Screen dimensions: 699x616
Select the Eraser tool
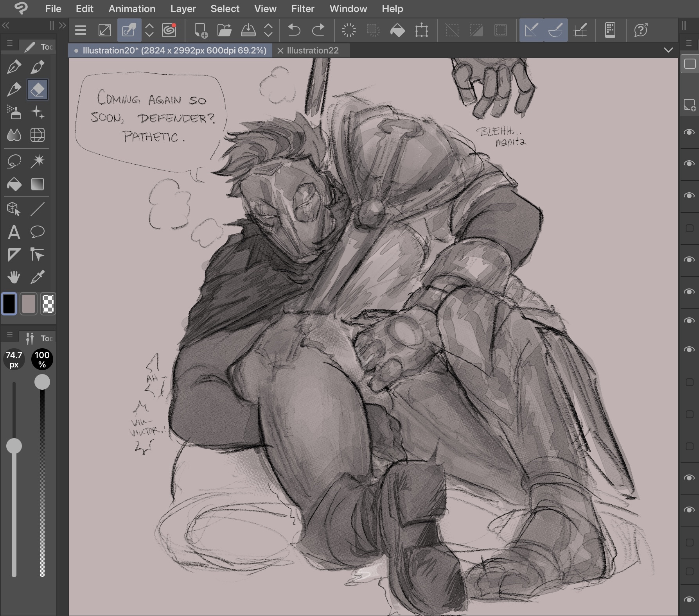tap(38, 90)
